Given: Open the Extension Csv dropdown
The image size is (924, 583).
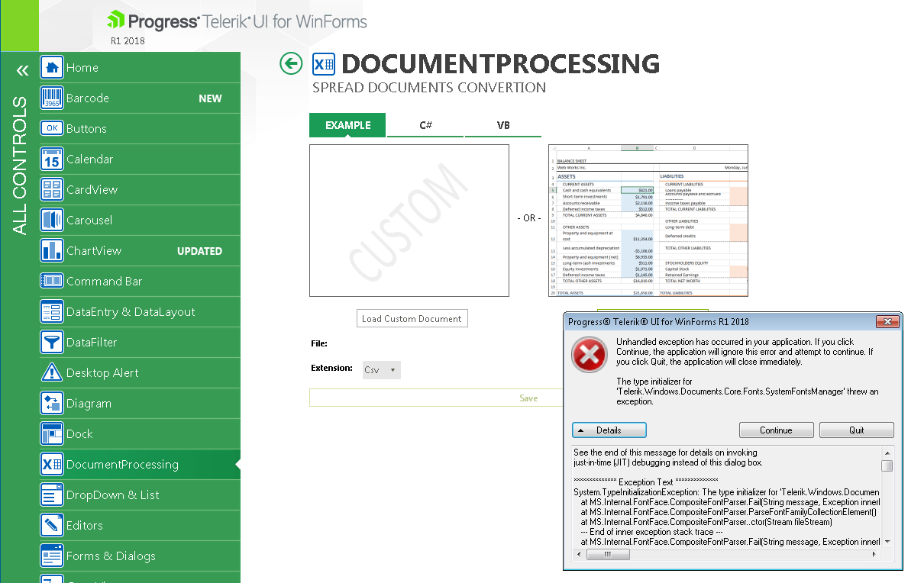Looking at the screenshot, I should click(x=382, y=370).
